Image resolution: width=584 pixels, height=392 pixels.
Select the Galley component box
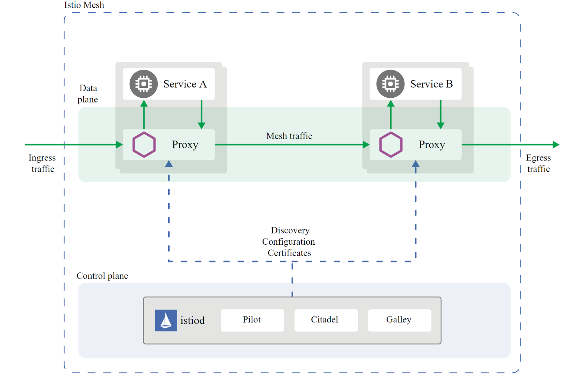tap(399, 320)
